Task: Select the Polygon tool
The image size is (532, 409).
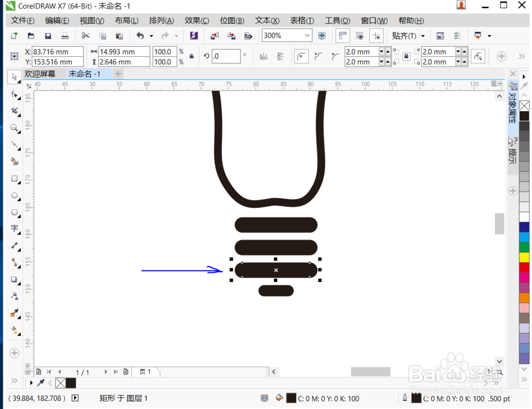Action: coord(14,212)
